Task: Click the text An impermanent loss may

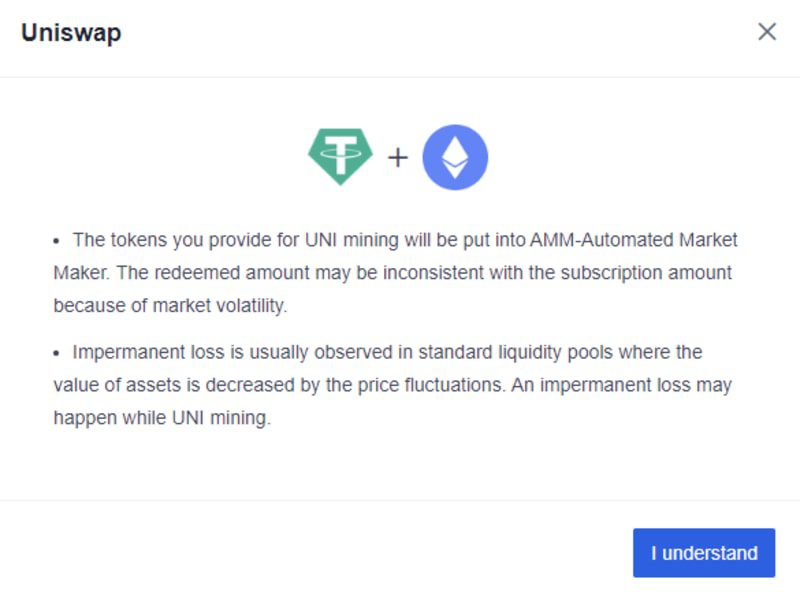Action: pos(621,385)
